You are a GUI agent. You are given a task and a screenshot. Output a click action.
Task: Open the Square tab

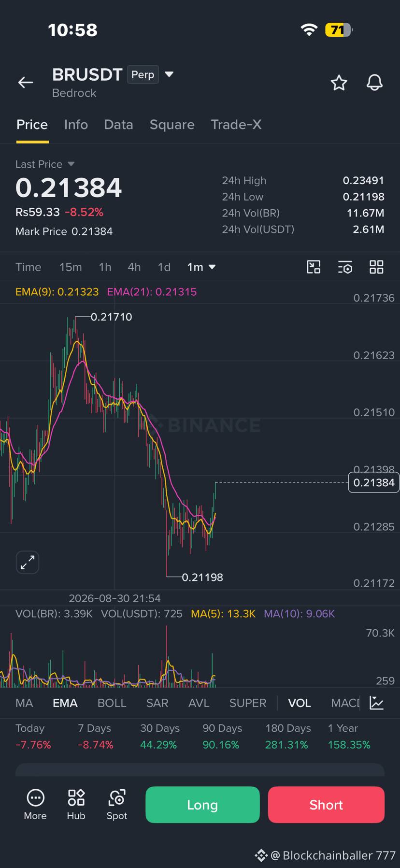[172, 125]
